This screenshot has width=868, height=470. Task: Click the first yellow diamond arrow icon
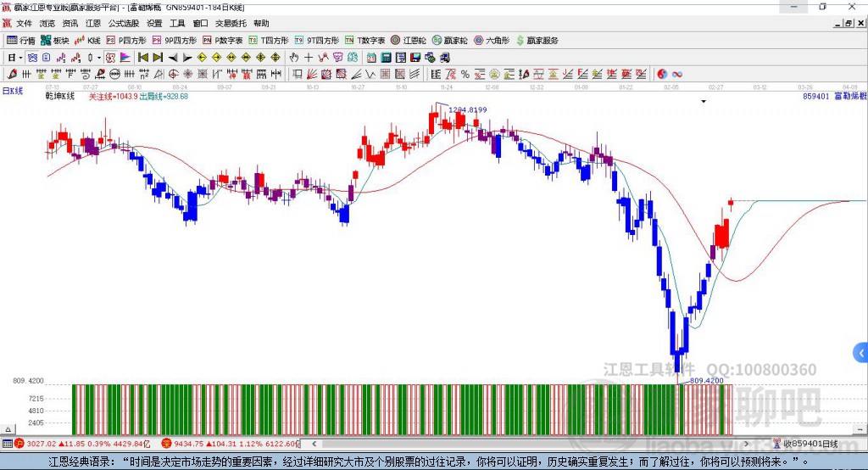click(x=202, y=58)
